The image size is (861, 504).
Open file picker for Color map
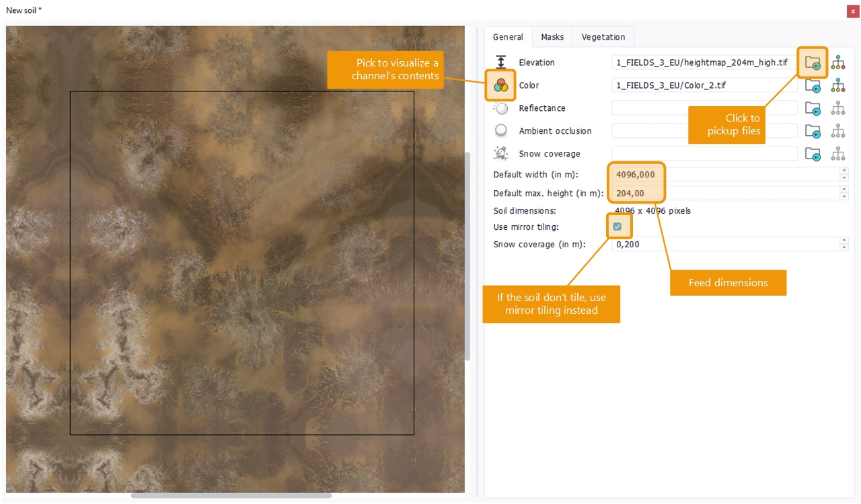tap(813, 86)
